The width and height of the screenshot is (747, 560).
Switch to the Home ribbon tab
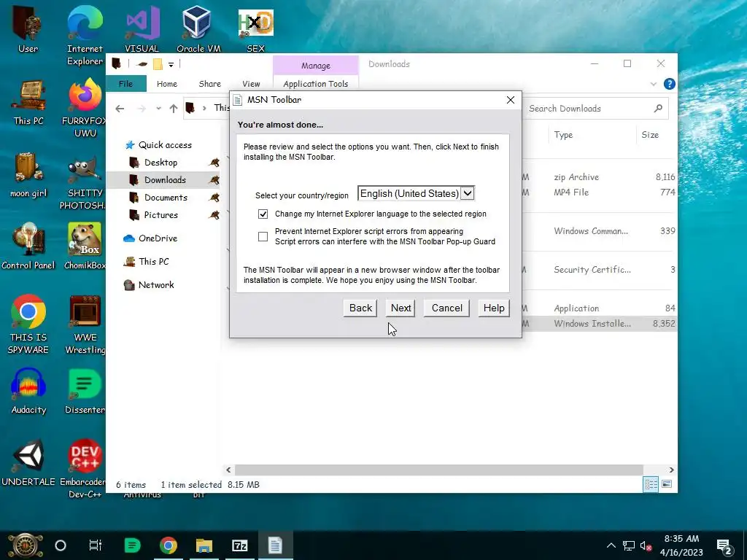coord(167,84)
